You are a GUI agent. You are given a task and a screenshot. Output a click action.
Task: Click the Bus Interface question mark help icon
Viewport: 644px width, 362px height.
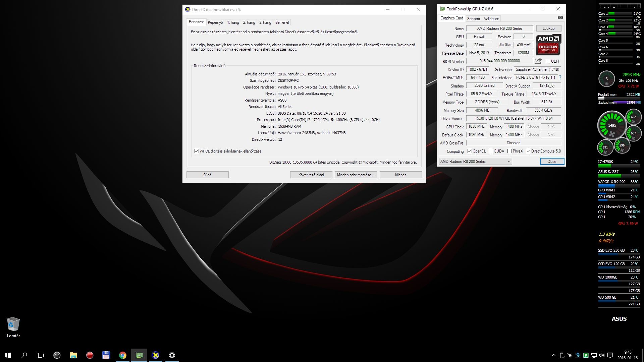(560, 77)
